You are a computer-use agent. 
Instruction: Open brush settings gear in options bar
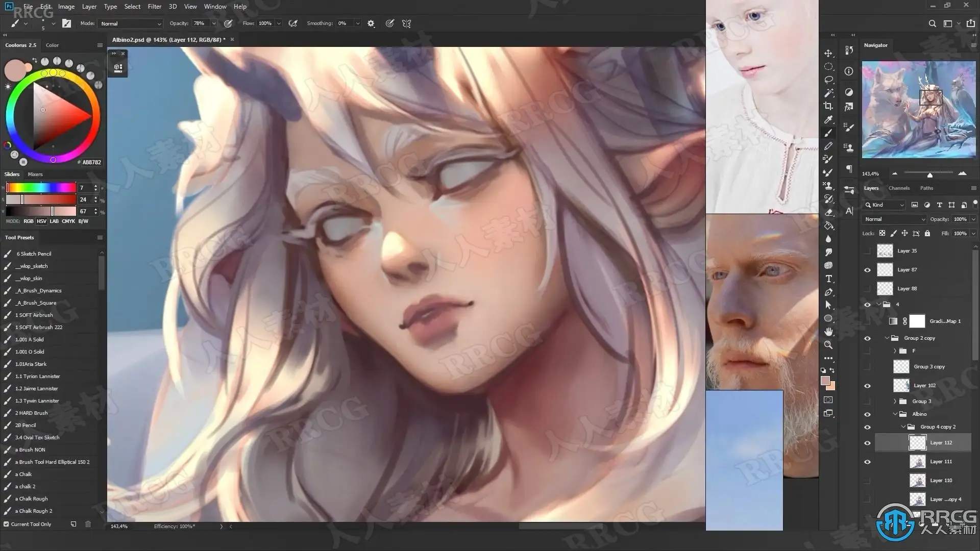point(371,23)
